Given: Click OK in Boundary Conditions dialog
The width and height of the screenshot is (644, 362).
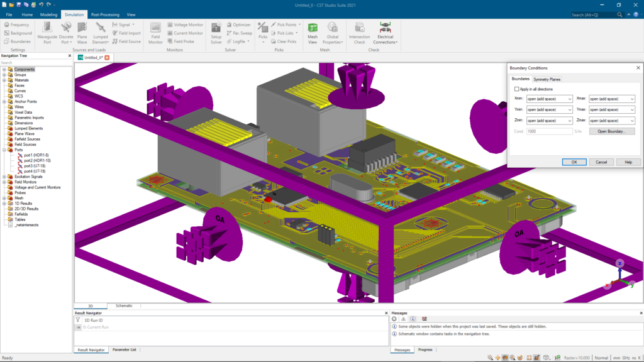Looking at the screenshot, I should (574, 162).
